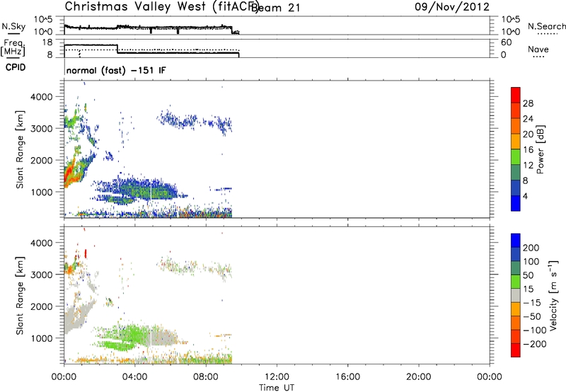
Task: Click the 1000 tick label in power panel
Action: 42,192
